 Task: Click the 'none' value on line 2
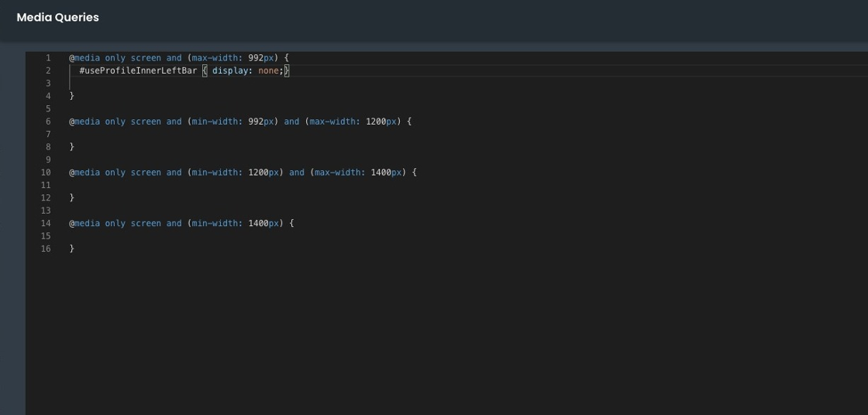[x=268, y=71]
